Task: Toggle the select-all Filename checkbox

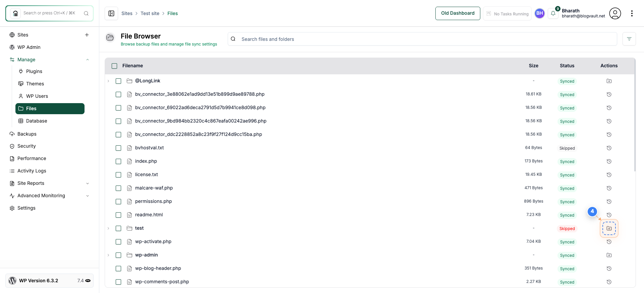Action: coord(114,66)
